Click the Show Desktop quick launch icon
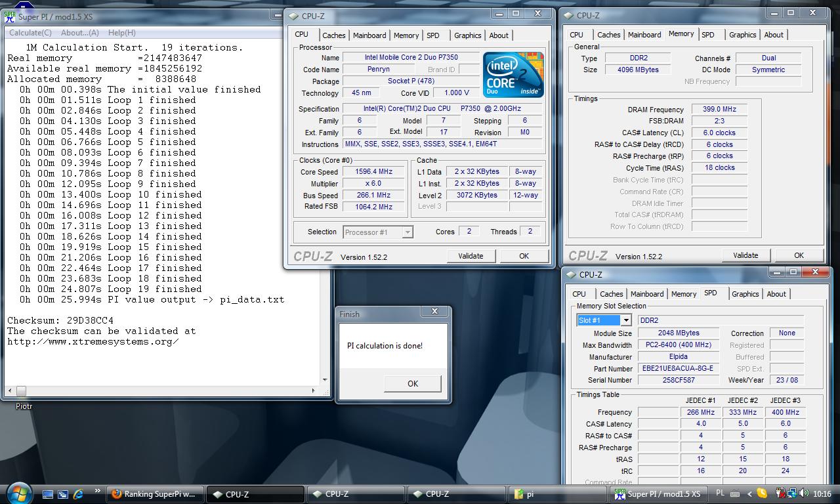The image size is (840, 504). coord(47,494)
